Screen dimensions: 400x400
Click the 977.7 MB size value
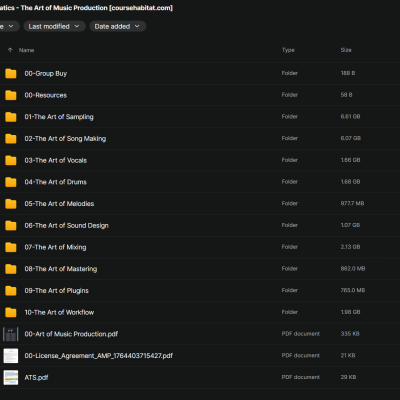point(352,203)
